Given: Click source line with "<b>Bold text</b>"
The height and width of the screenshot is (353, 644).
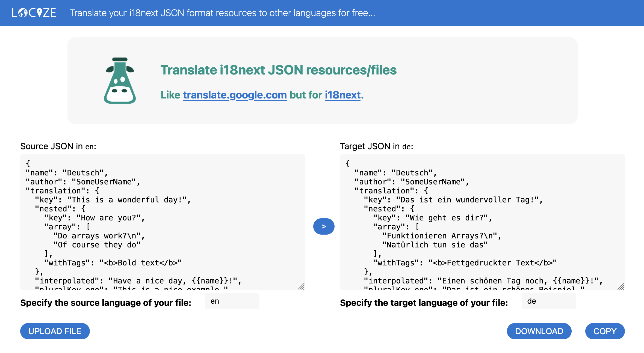Looking at the screenshot, I should tap(113, 263).
